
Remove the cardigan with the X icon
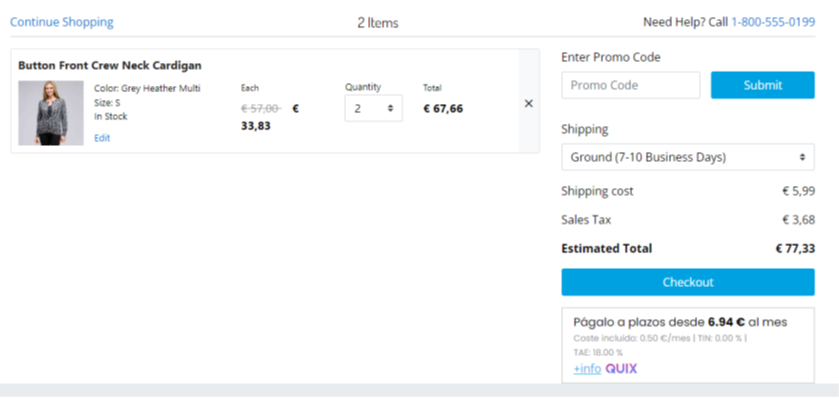click(529, 104)
